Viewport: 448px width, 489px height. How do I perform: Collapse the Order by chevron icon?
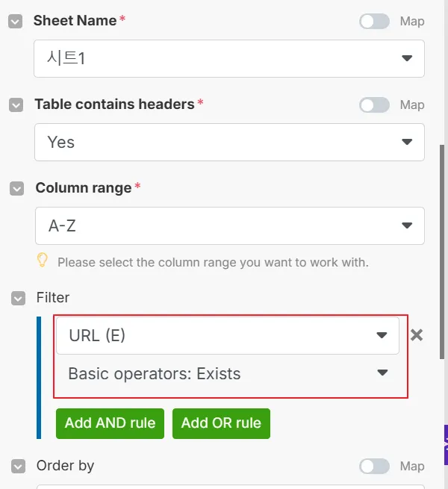click(x=18, y=467)
